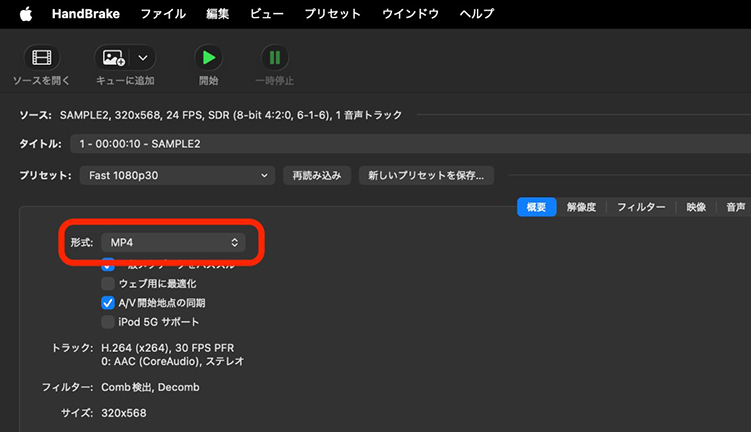This screenshot has height=432, width=751.
Task: Expand the キューに追加 dropdown arrow
Action: click(143, 58)
